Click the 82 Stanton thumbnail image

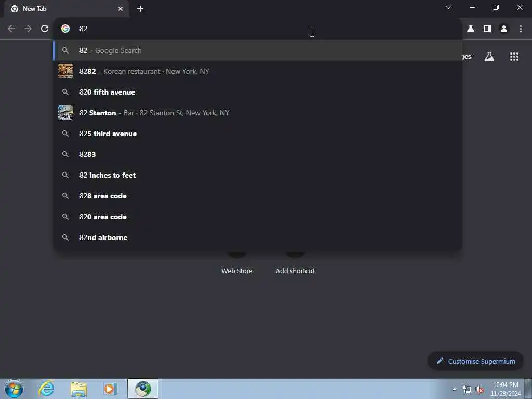[x=65, y=113]
